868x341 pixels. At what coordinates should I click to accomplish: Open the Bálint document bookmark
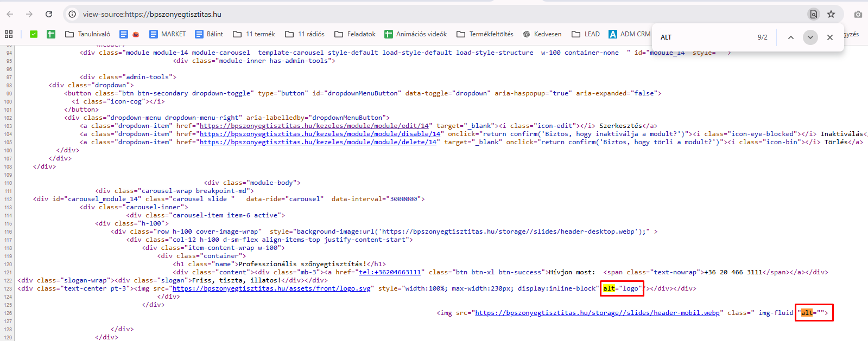209,34
